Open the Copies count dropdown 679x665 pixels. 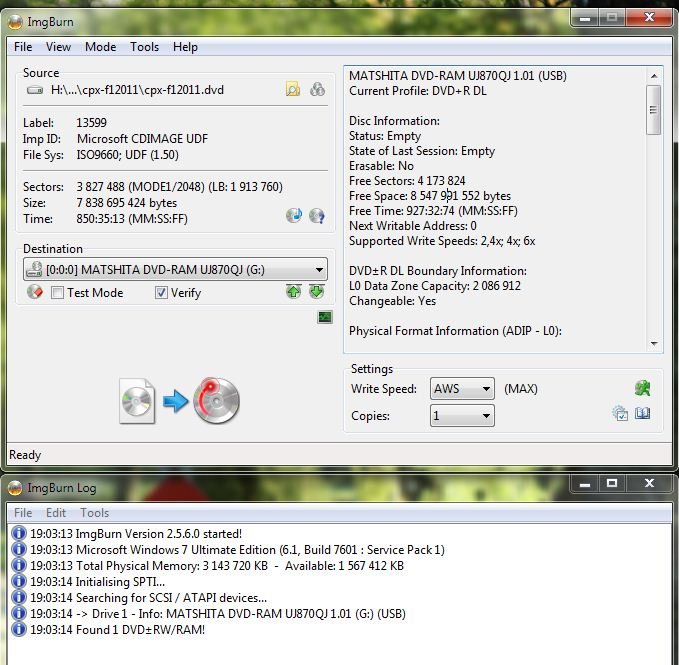[462, 416]
